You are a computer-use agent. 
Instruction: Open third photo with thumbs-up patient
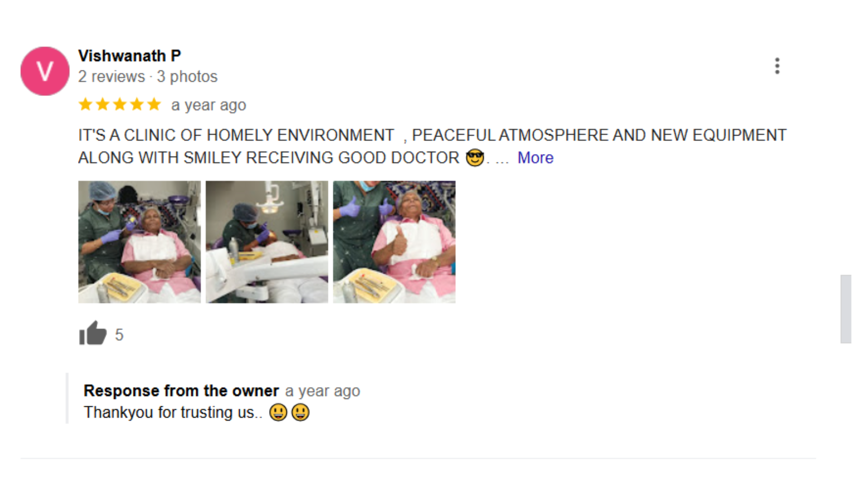click(394, 242)
